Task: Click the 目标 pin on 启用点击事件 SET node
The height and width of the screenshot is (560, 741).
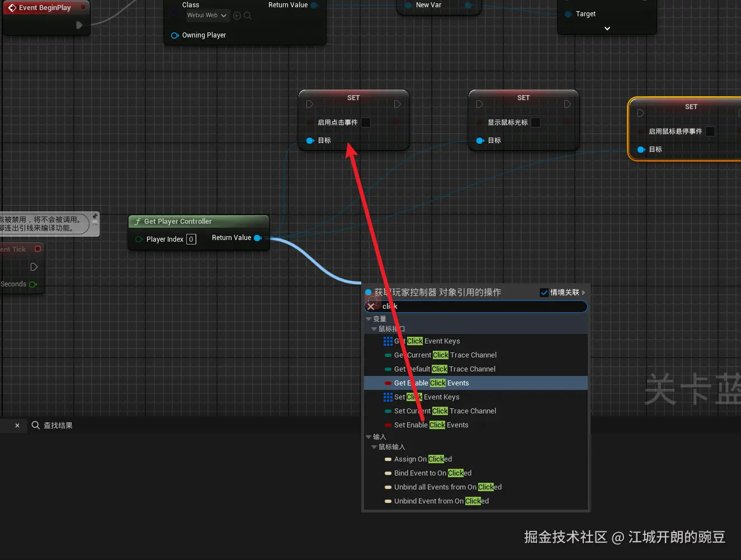Action: pyautogui.click(x=310, y=140)
